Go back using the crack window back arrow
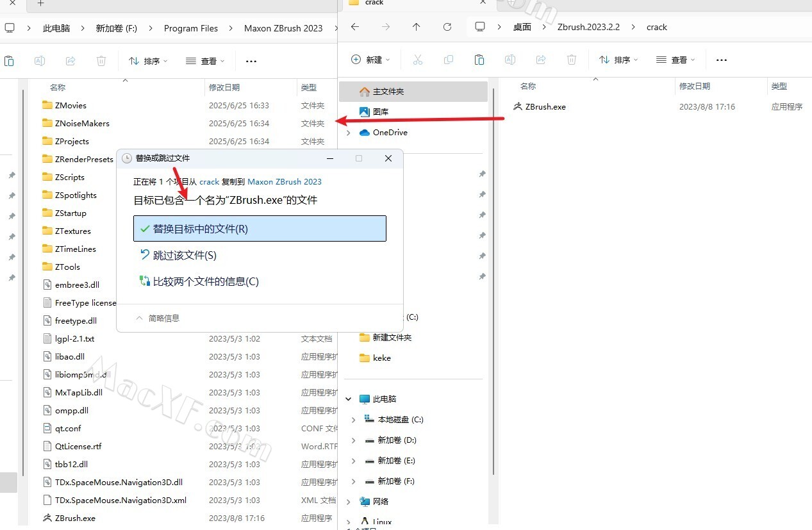This screenshot has height=530, width=812. pyautogui.click(x=355, y=27)
